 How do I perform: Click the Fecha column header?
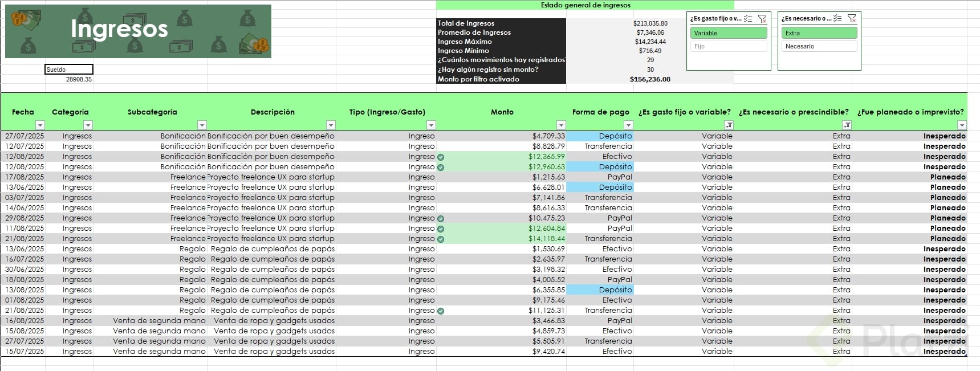point(23,112)
